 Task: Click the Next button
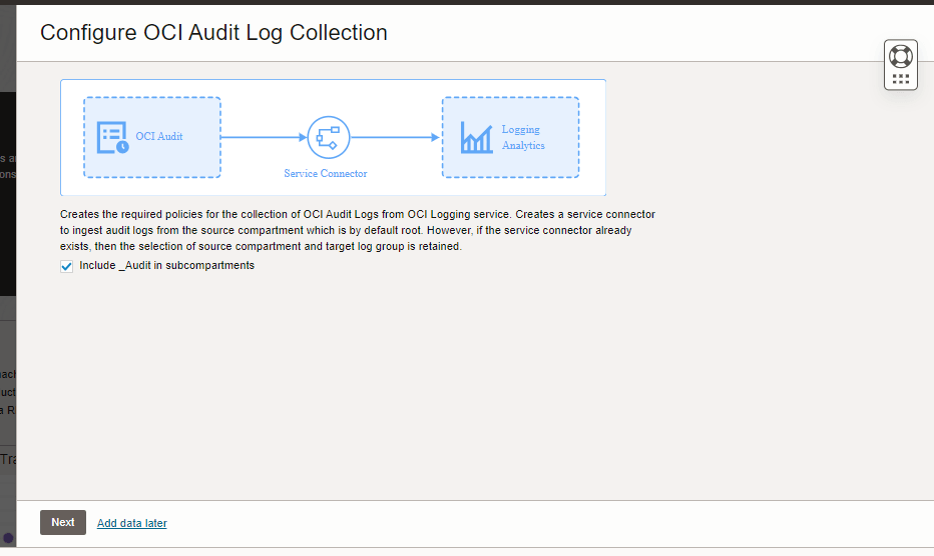click(x=63, y=522)
